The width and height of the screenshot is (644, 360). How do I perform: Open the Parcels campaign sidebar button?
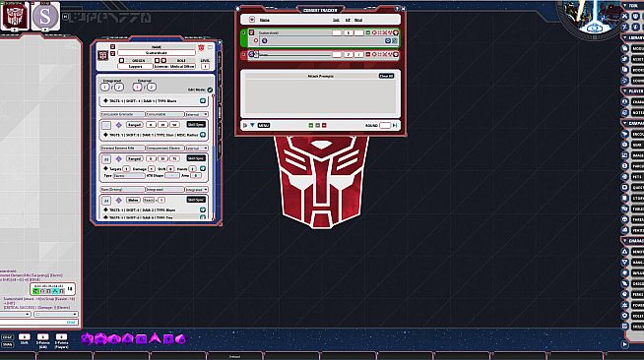(633, 166)
